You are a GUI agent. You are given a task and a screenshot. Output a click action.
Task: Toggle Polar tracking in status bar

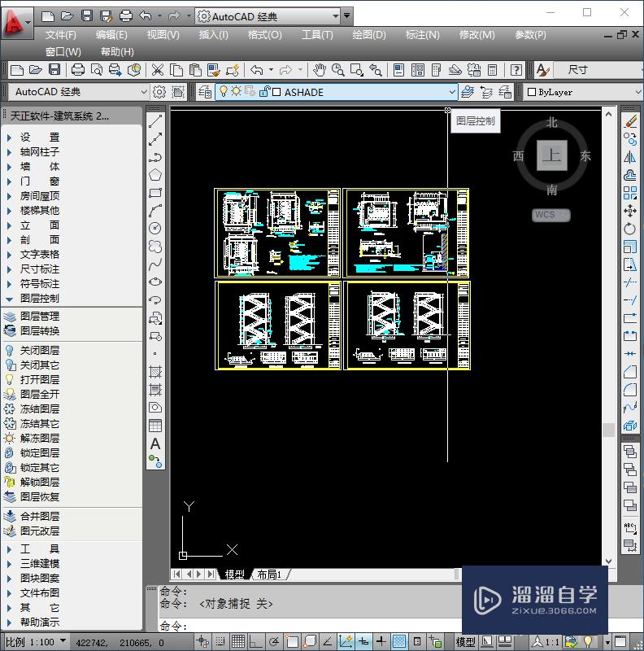point(273,641)
